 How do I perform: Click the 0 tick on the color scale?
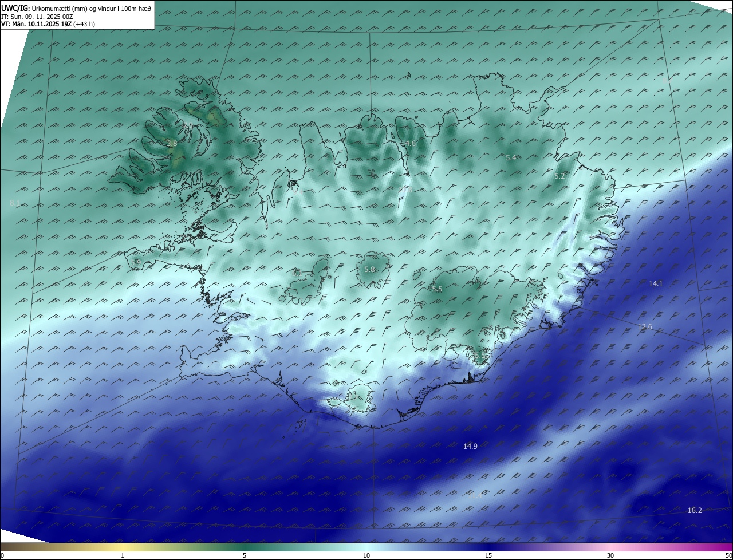(x=2, y=555)
